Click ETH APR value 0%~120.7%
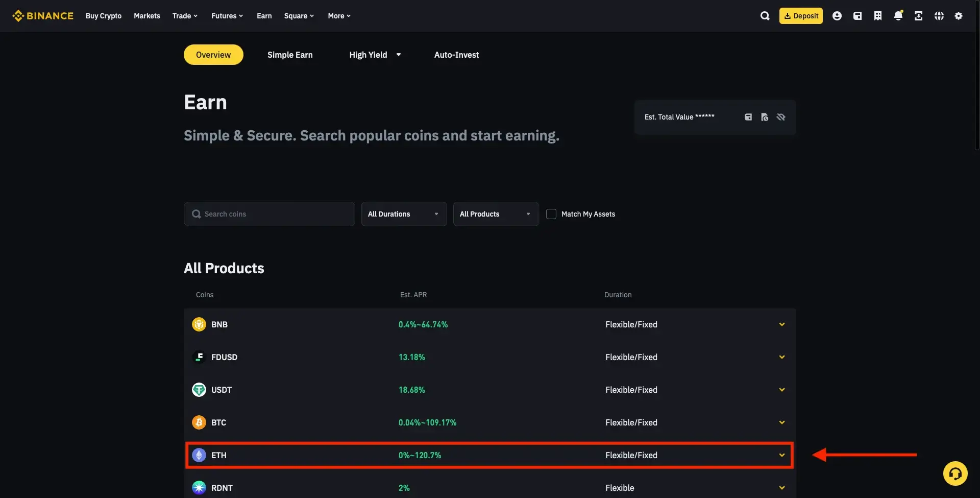Screen dimensions: 980x498 point(420,455)
